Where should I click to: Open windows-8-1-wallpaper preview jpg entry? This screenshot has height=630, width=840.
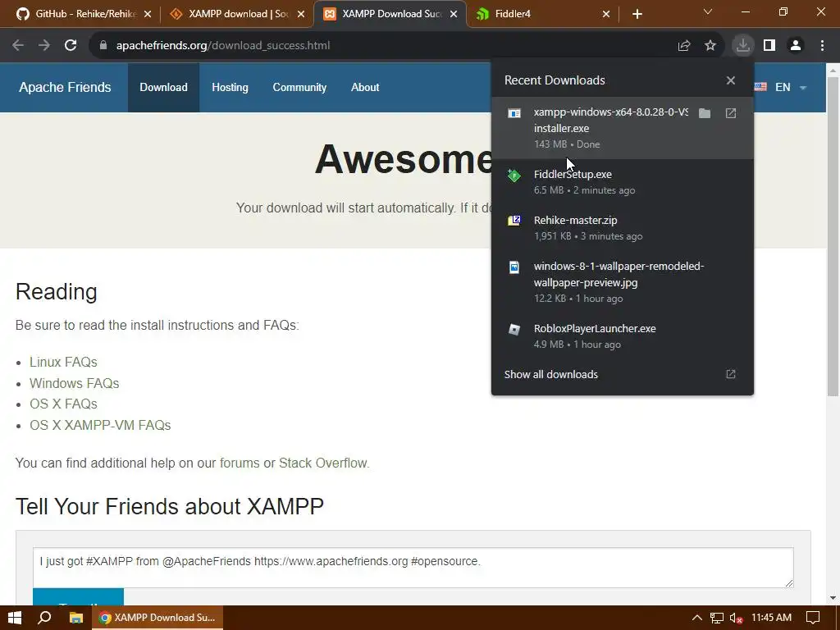622,282
